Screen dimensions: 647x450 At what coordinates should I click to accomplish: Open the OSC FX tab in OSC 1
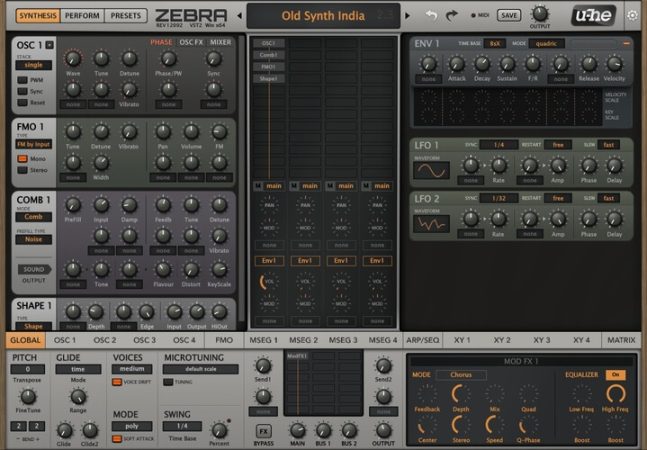click(191, 42)
